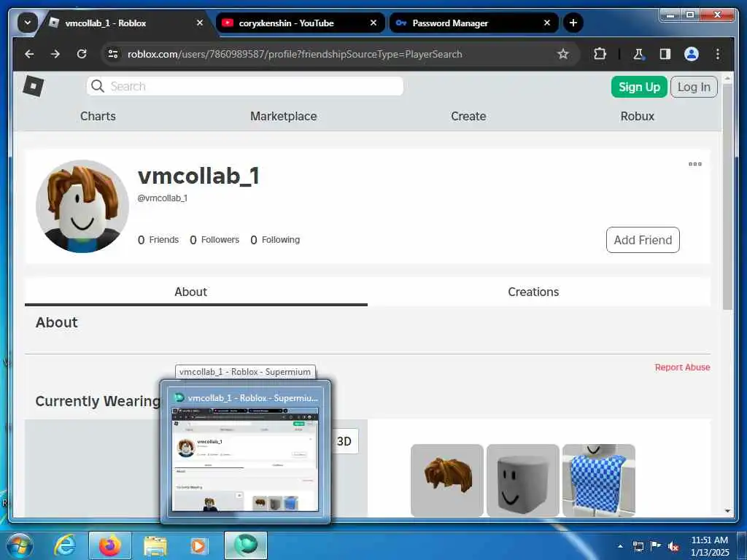Open the Marketplace navigation item
Viewport: 747px width, 560px height.
pyautogui.click(x=284, y=116)
